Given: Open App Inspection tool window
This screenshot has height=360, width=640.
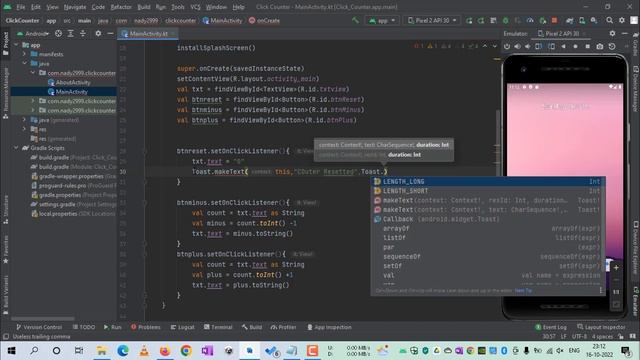Looking at the screenshot, I should pos(329,327).
